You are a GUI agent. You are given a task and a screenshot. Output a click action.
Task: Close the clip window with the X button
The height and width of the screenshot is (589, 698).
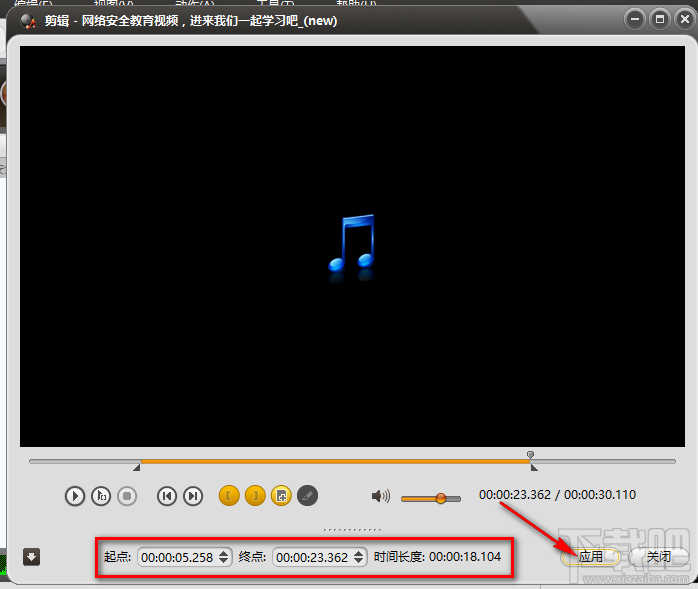[685, 19]
